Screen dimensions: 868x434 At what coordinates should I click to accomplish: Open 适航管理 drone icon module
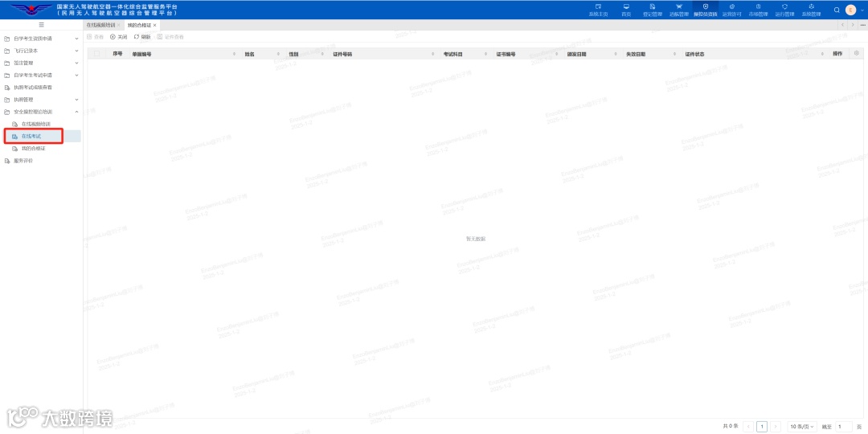click(x=679, y=10)
